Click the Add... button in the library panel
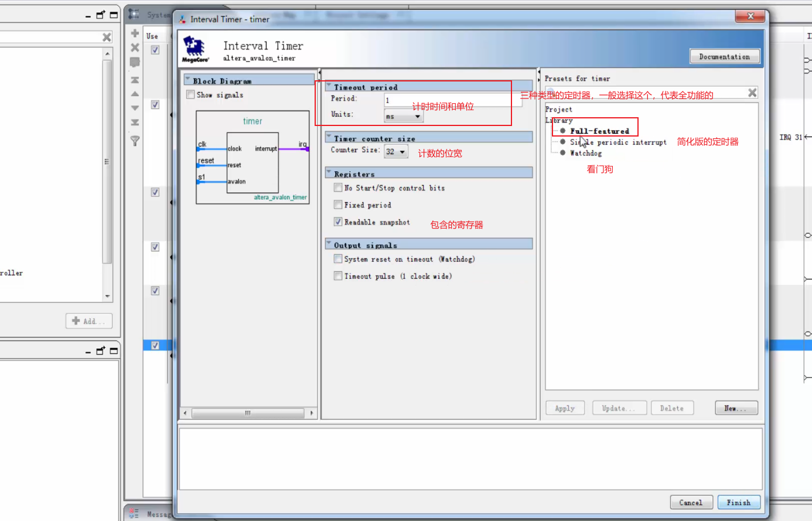 click(x=88, y=321)
